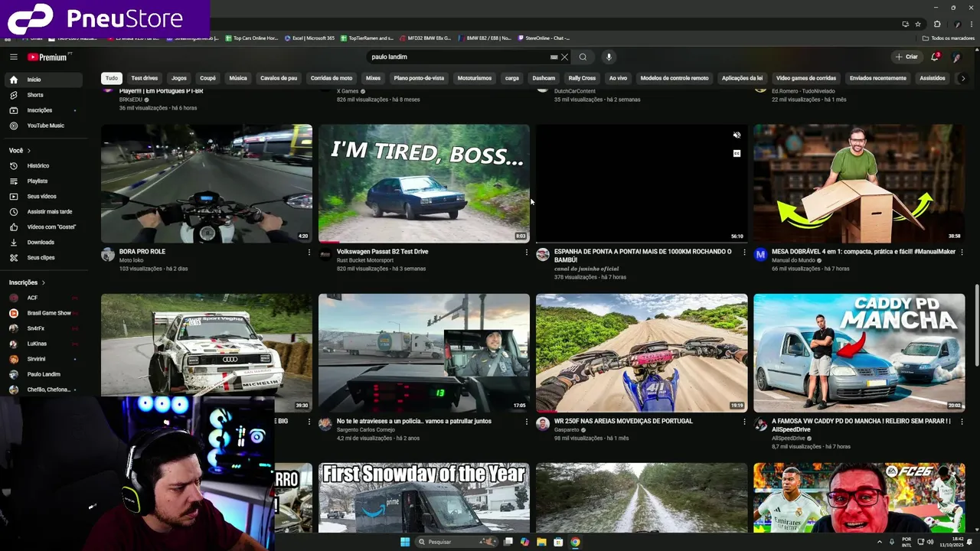This screenshot has height=551, width=980.
Task: Open options menu for Volkswagen Passat B2 video
Action: pyautogui.click(x=527, y=252)
